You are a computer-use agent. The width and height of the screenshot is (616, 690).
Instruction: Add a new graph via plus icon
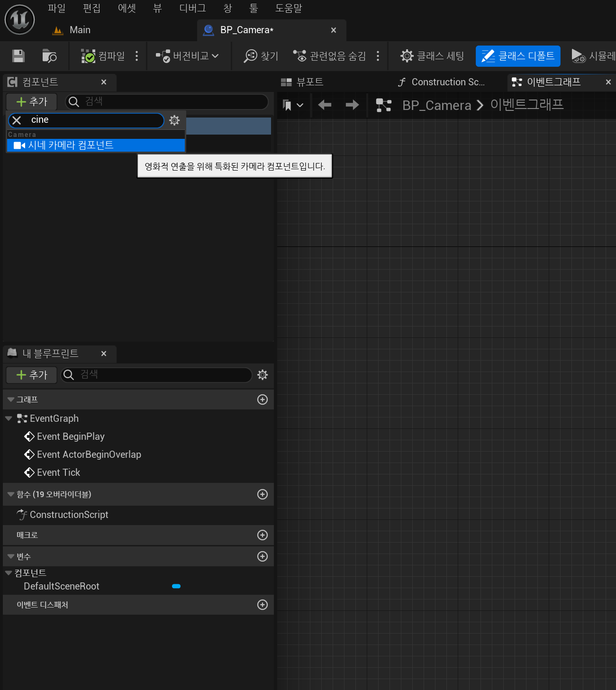[263, 399]
